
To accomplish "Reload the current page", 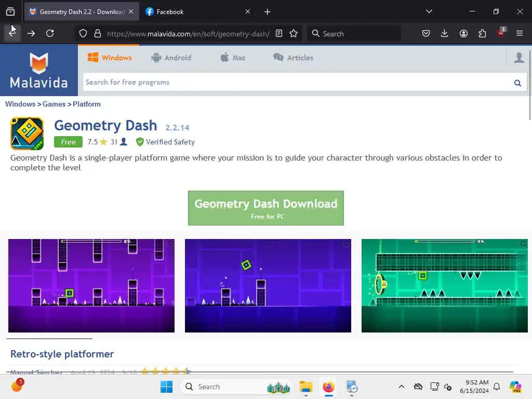I will click(50, 33).
